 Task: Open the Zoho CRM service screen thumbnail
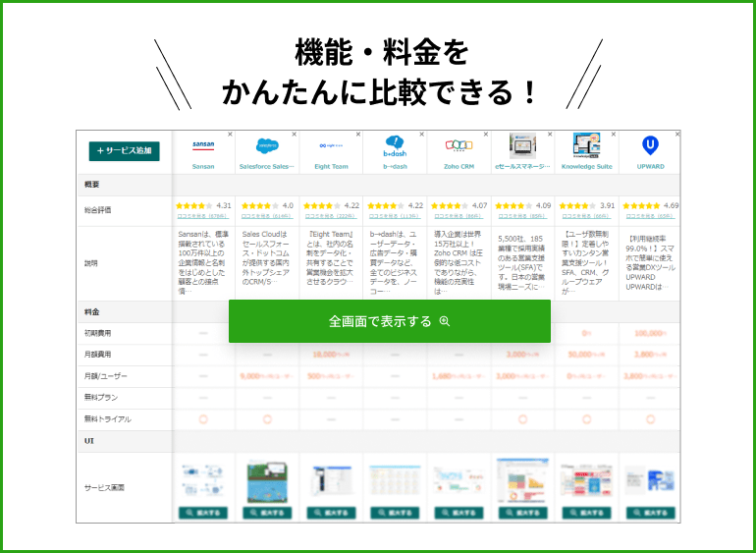(459, 480)
